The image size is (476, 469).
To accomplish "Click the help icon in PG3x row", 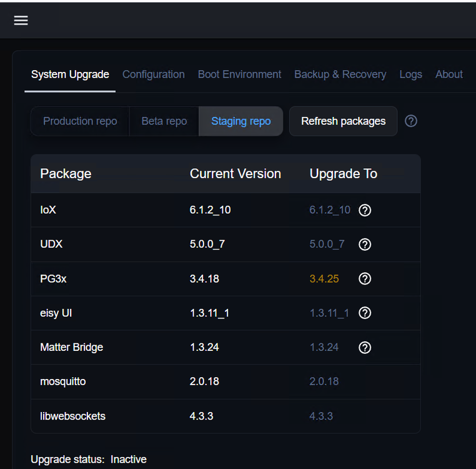I will (365, 279).
